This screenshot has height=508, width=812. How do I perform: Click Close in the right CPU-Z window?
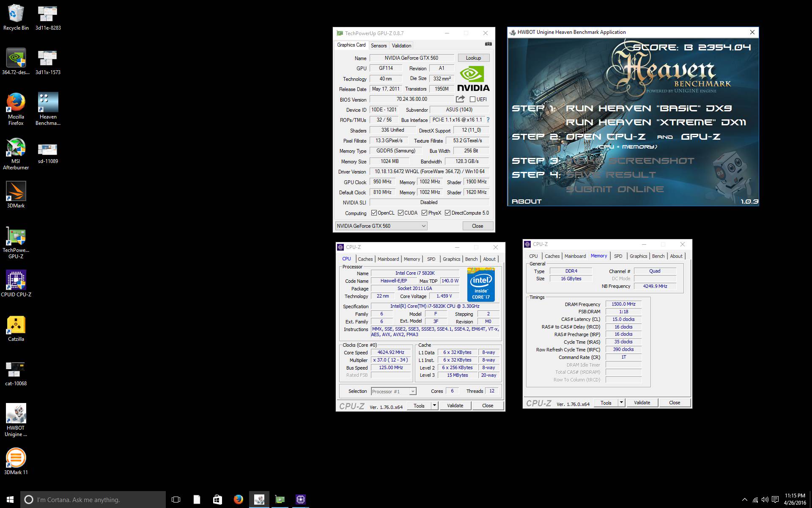pos(675,403)
